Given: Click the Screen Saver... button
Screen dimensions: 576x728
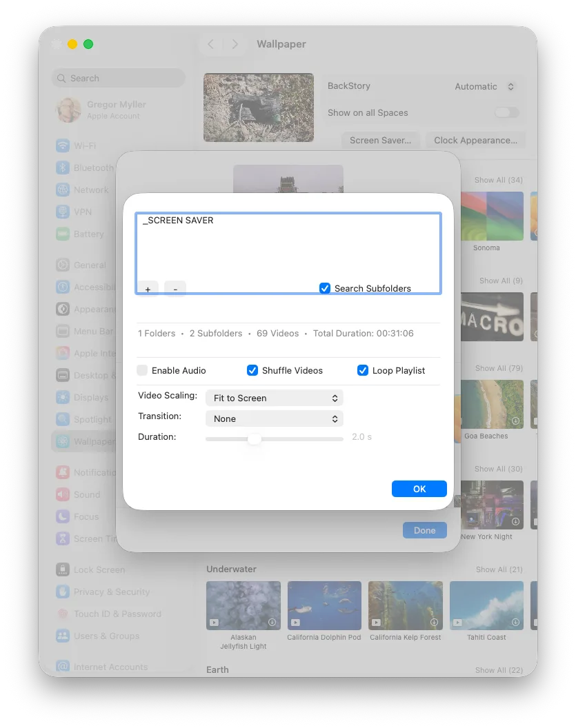Looking at the screenshot, I should [x=381, y=140].
